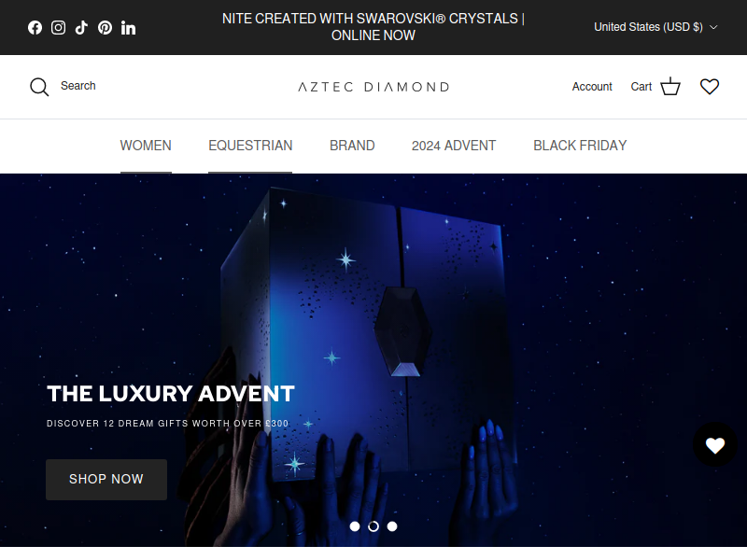Open the BLACK FRIDAY menu item
The image size is (747, 560).
click(580, 146)
